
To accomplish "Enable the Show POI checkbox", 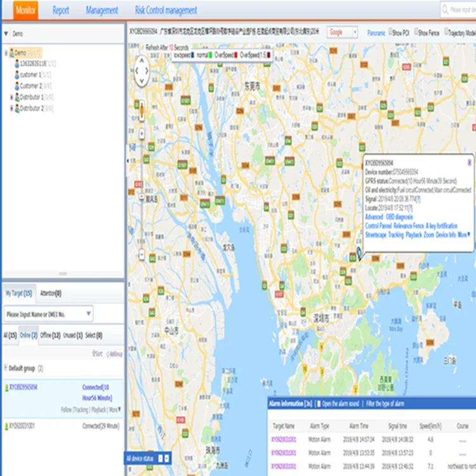I will tap(390, 32).
